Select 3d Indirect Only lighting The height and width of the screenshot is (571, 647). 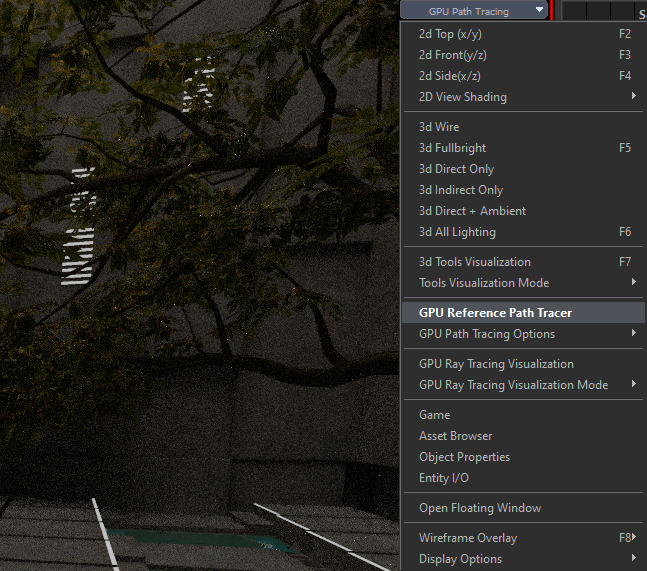[x=523, y=190]
